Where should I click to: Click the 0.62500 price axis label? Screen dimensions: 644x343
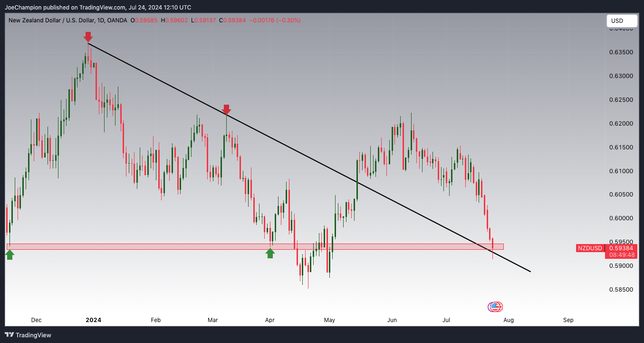click(x=621, y=99)
